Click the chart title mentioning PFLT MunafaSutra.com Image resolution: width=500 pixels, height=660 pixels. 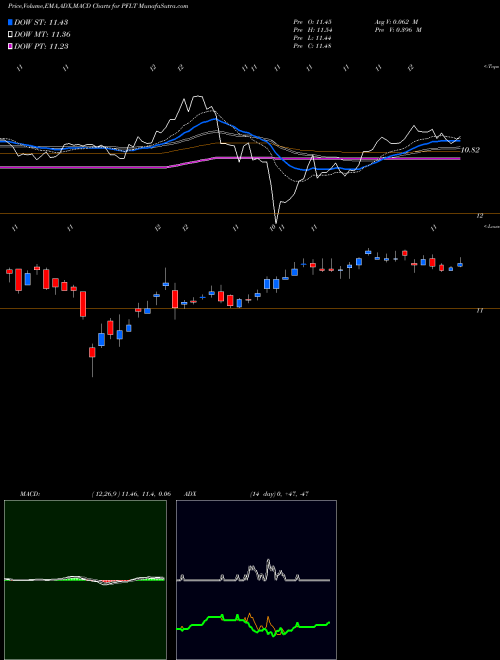(x=98, y=6)
